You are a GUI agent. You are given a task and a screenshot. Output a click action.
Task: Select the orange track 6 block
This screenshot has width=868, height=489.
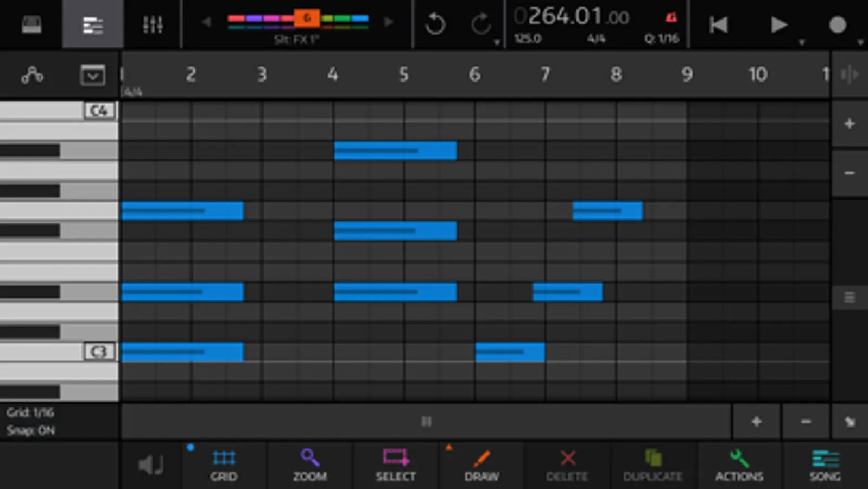(x=307, y=18)
